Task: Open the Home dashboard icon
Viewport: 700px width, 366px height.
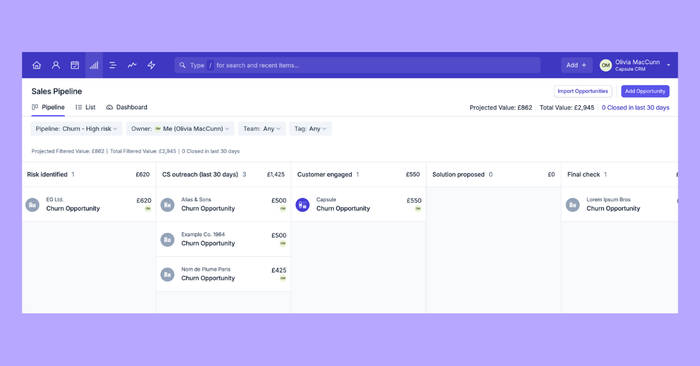Action: 37,65
